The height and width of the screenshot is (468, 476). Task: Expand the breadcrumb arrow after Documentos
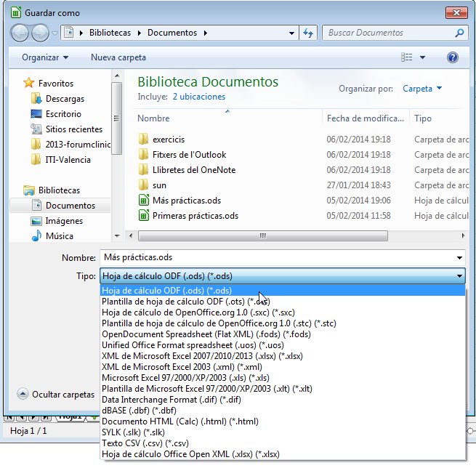point(206,33)
